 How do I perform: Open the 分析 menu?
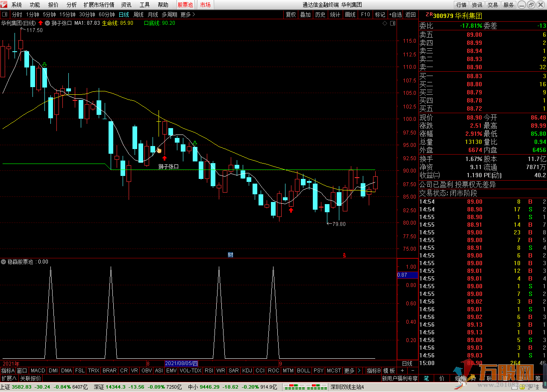[72, 5]
